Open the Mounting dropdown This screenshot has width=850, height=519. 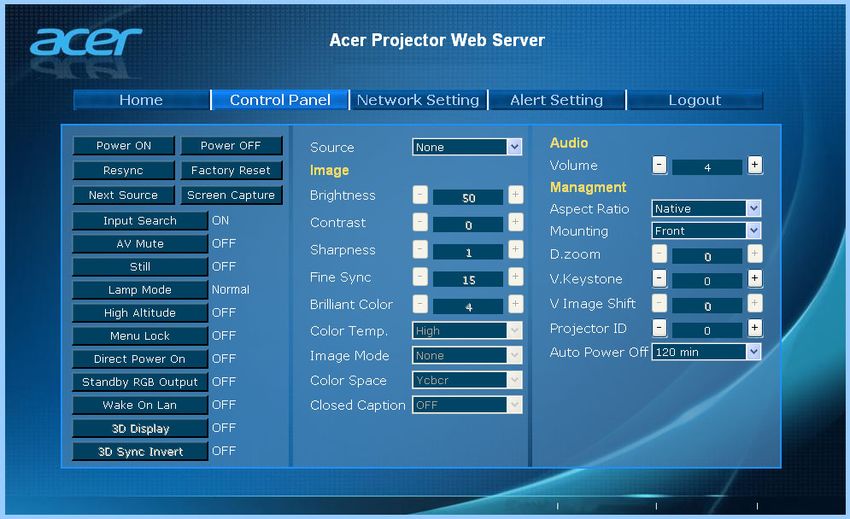tap(706, 230)
